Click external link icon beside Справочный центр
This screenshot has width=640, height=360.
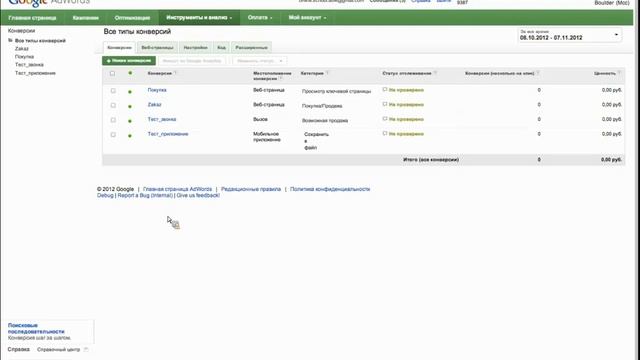tap(86, 349)
